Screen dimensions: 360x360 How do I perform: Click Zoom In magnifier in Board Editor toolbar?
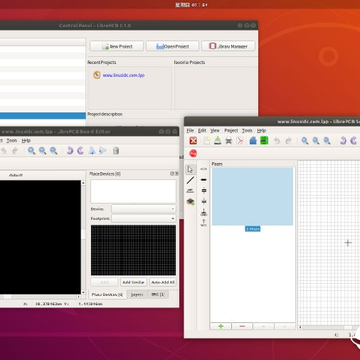click(x=32, y=151)
